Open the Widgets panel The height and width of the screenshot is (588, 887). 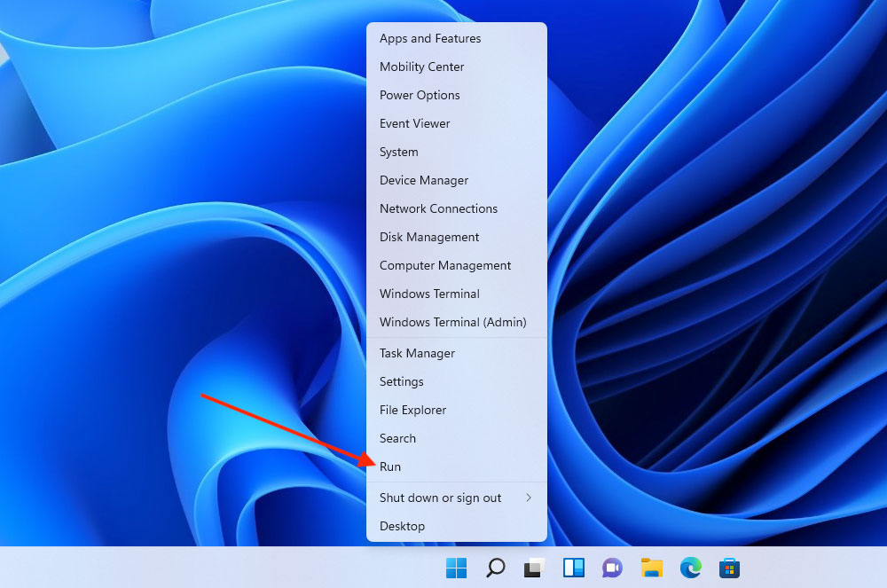pos(573,568)
